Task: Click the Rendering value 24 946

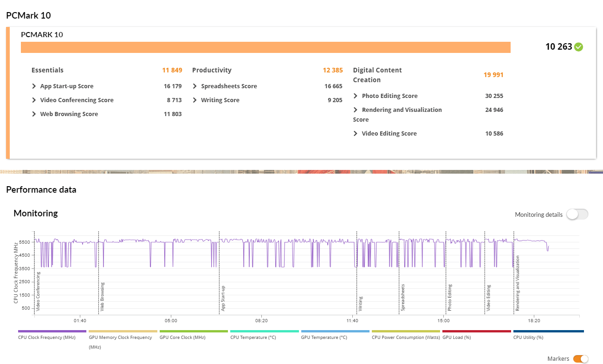Action: [494, 110]
